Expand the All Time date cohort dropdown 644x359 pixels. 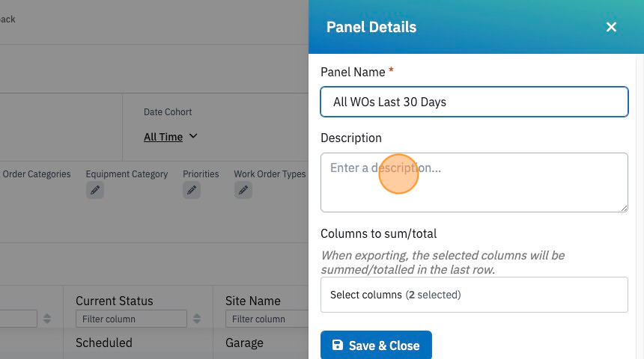pyautogui.click(x=171, y=137)
